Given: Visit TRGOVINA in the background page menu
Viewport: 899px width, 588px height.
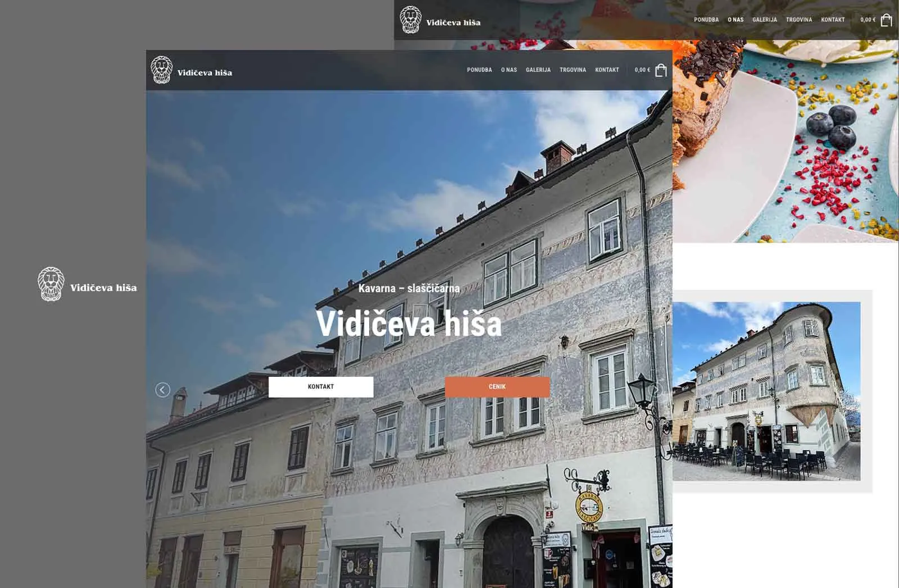Looking at the screenshot, I should 798,20.
